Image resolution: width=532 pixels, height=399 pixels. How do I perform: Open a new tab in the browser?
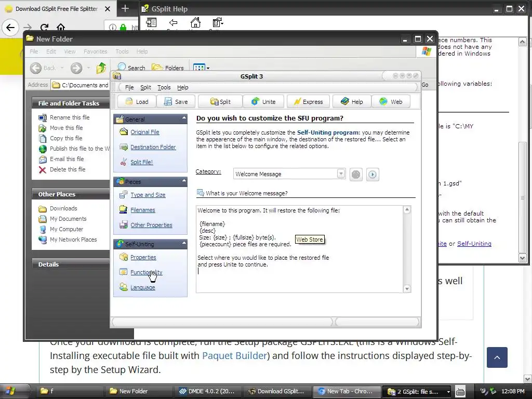click(x=125, y=8)
